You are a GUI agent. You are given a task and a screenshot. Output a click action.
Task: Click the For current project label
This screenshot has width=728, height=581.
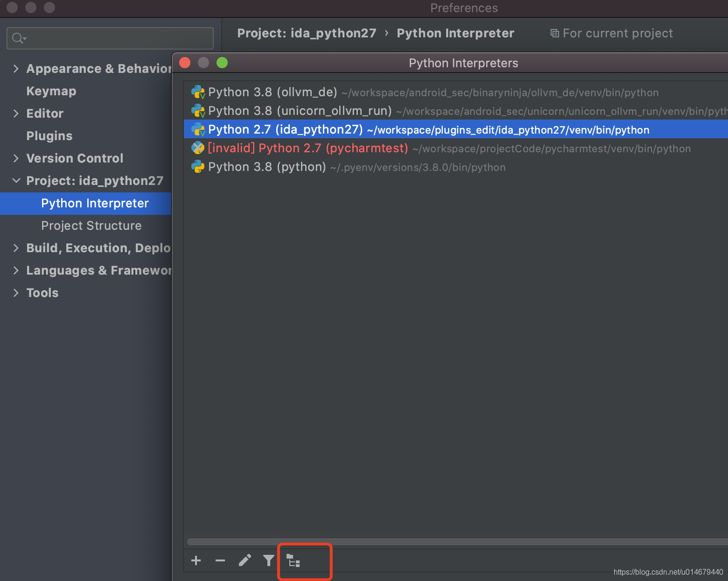[618, 33]
